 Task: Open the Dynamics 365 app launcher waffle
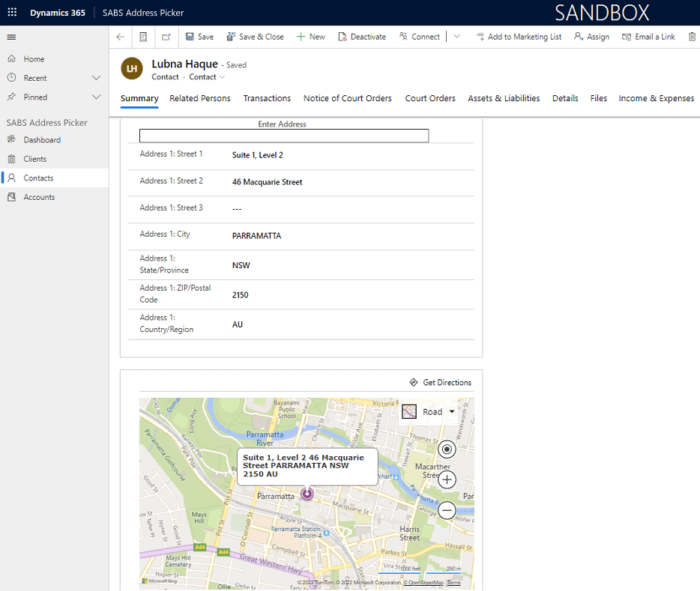click(12, 13)
